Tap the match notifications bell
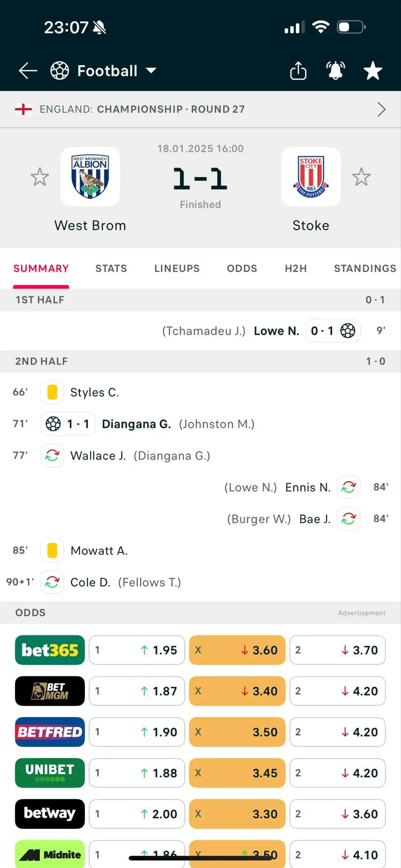This screenshot has height=868, width=401. point(335,70)
